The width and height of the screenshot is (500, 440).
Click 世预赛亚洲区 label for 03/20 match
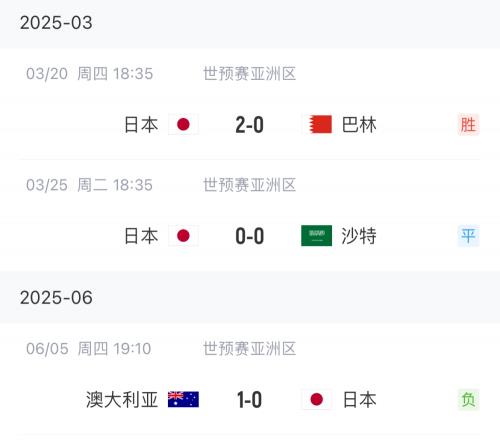point(250,74)
